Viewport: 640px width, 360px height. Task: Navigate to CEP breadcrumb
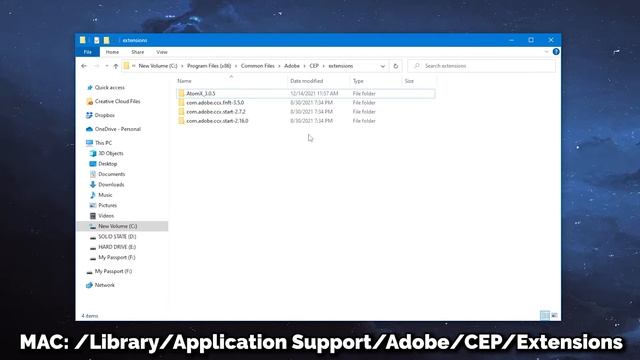(x=314, y=66)
